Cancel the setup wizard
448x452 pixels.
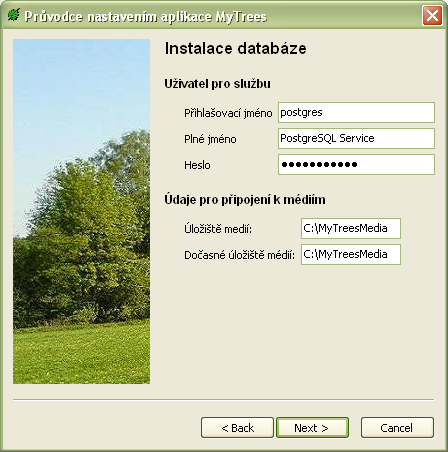(x=397, y=427)
